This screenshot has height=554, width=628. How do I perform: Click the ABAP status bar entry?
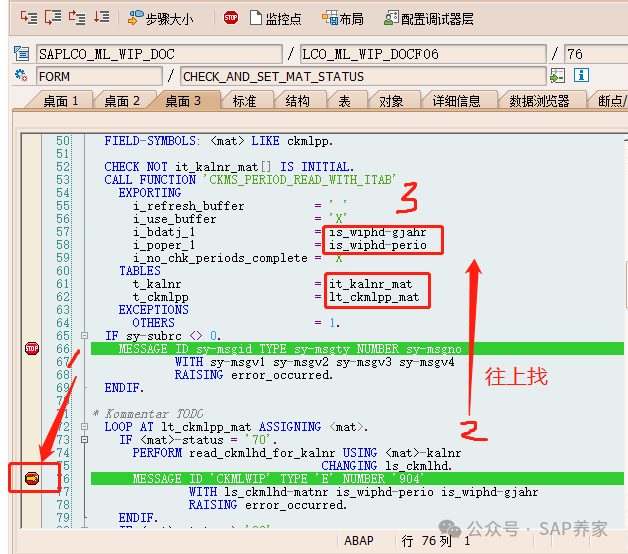(x=359, y=541)
